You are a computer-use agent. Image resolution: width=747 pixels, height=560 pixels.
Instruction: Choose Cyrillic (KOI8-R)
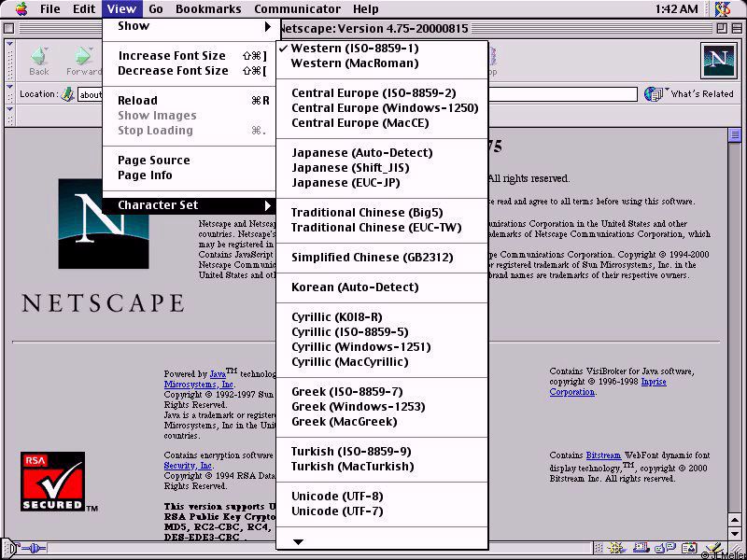coord(382,317)
